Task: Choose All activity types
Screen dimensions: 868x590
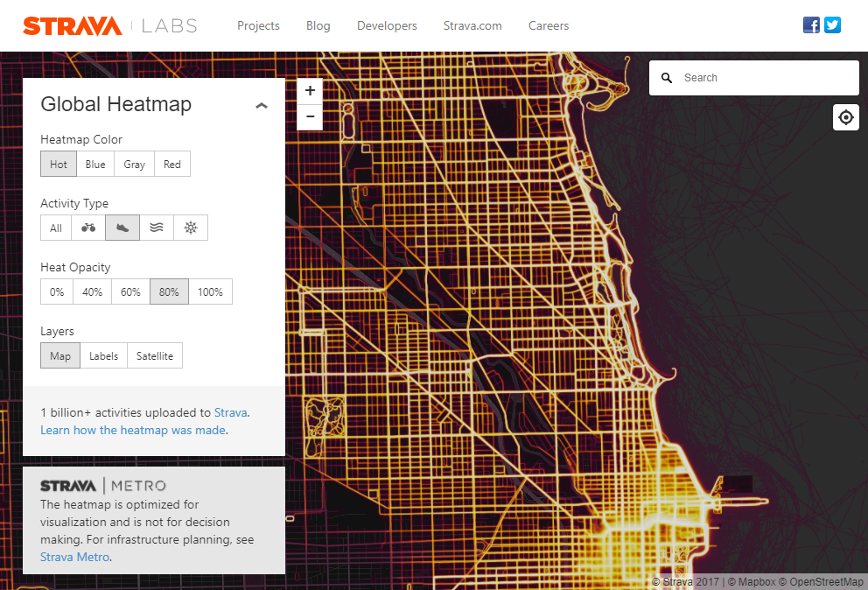Action: [56, 228]
